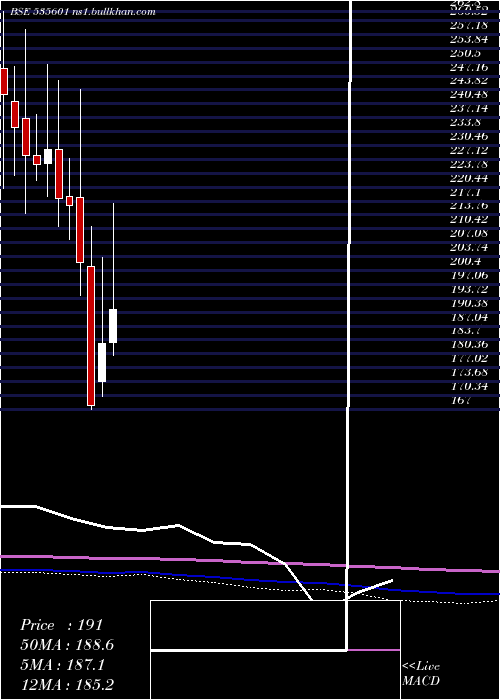Click the 170.34 price axis label
The image size is (500, 700).
[468, 386]
